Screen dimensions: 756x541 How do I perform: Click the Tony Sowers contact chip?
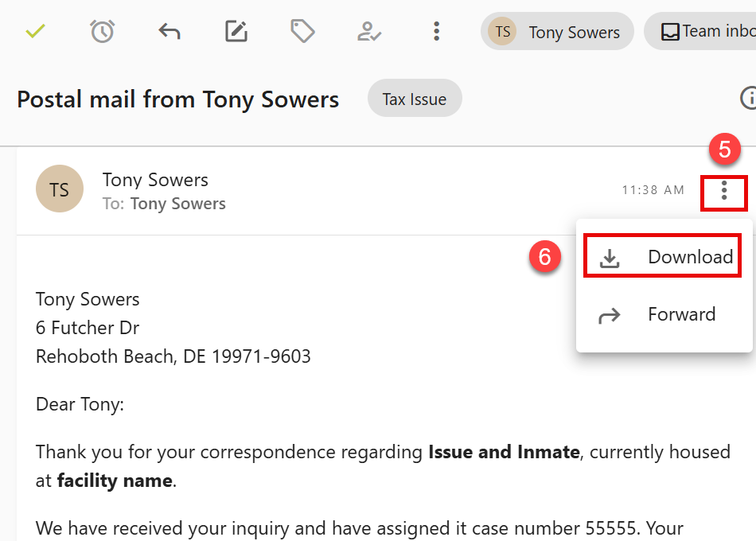click(557, 32)
